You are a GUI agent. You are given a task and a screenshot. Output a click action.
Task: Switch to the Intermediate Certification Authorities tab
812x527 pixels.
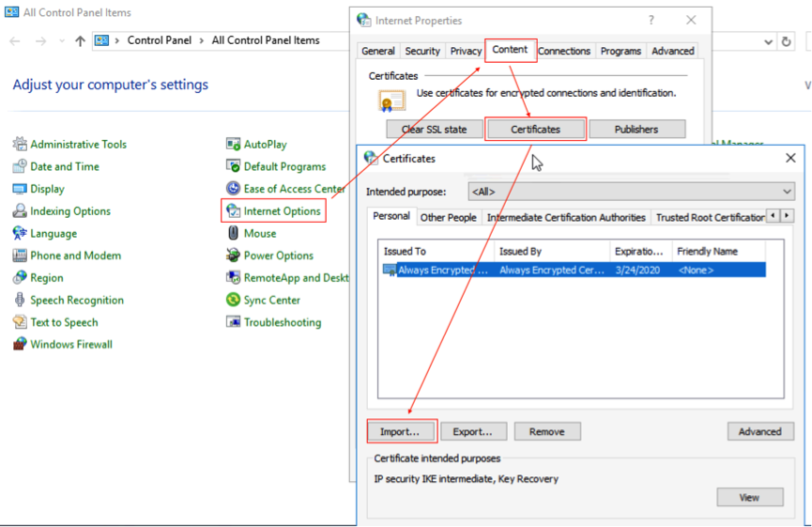point(566,217)
